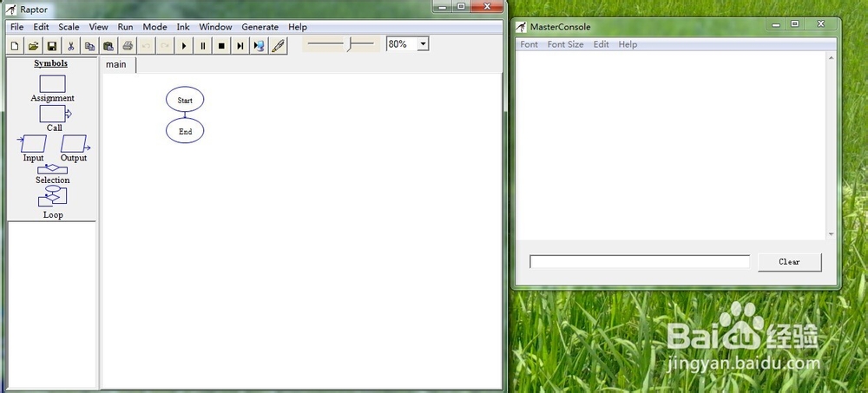Image resolution: width=868 pixels, height=393 pixels.
Task: Toggle the ink pen tool icon
Action: pyautogui.click(x=278, y=46)
